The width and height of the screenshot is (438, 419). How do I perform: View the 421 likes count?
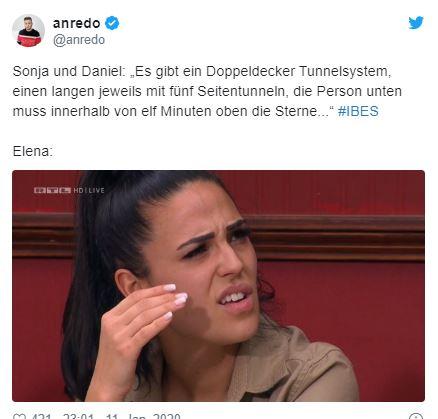tap(41, 416)
